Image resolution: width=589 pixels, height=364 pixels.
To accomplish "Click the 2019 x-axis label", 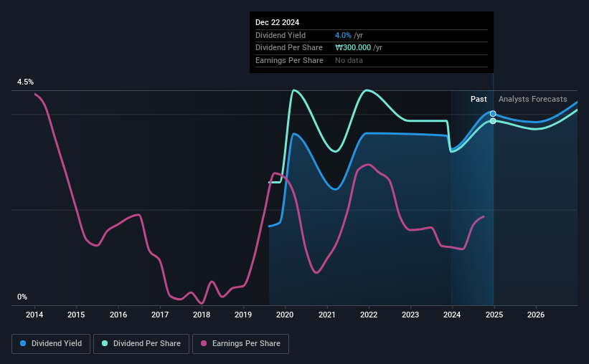I will (x=243, y=315).
